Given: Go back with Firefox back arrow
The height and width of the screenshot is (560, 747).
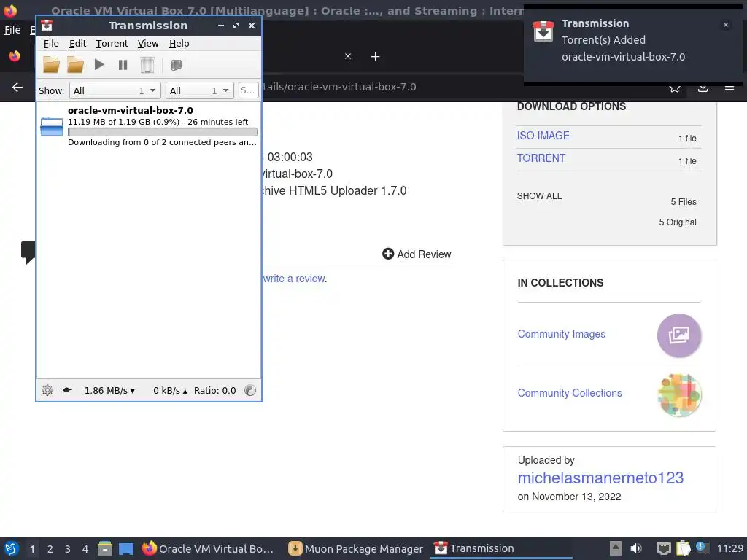Looking at the screenshot, I should coord(18,87).
